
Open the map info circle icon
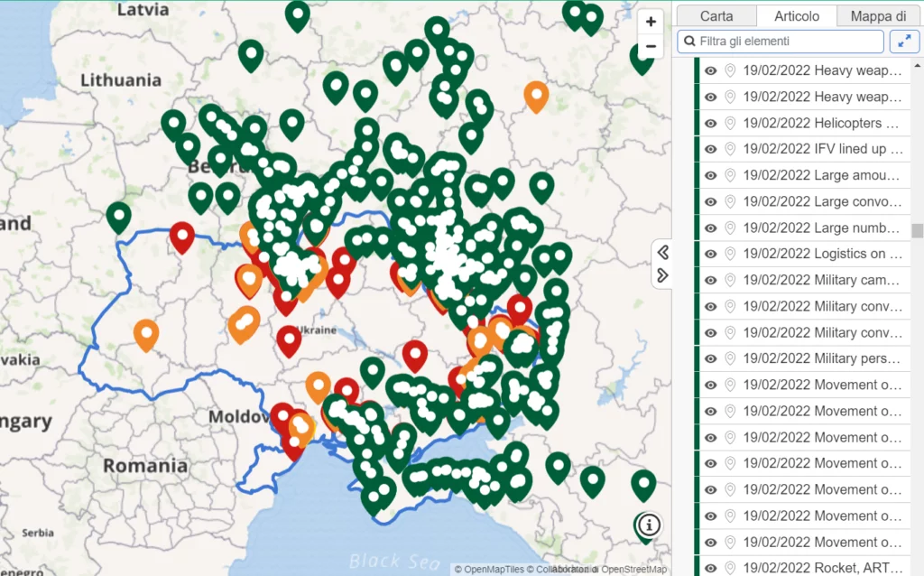(x=651, y=525)
